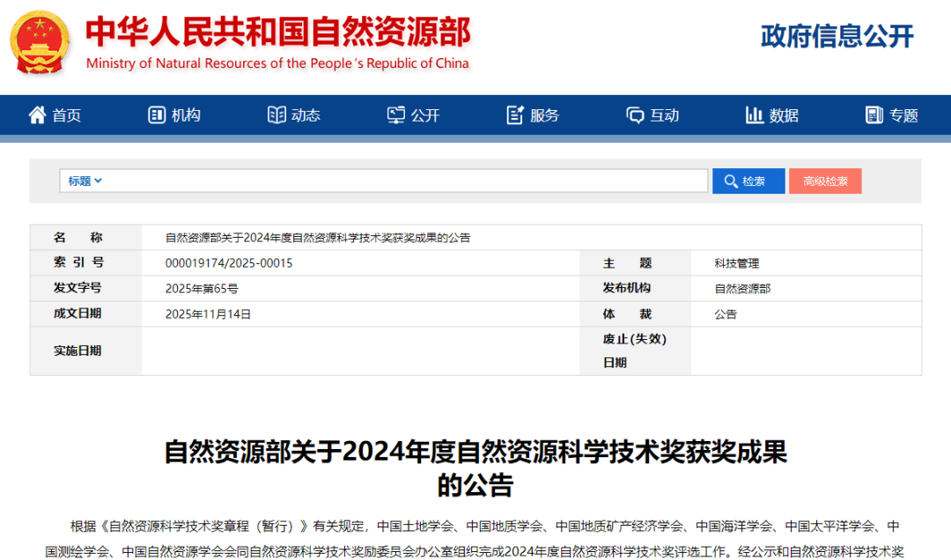Click the 机构 organization icon
Viewport: 951px width, 560px height.
157,115
